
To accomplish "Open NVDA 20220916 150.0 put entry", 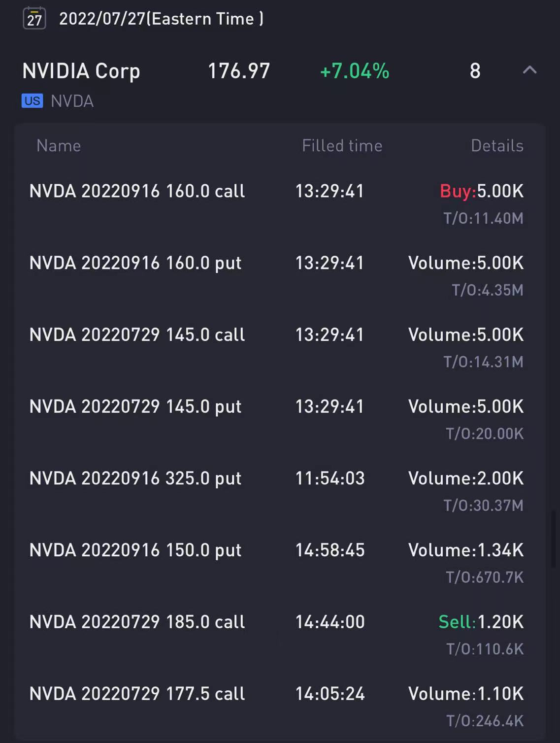I will [x=280, y=563].
